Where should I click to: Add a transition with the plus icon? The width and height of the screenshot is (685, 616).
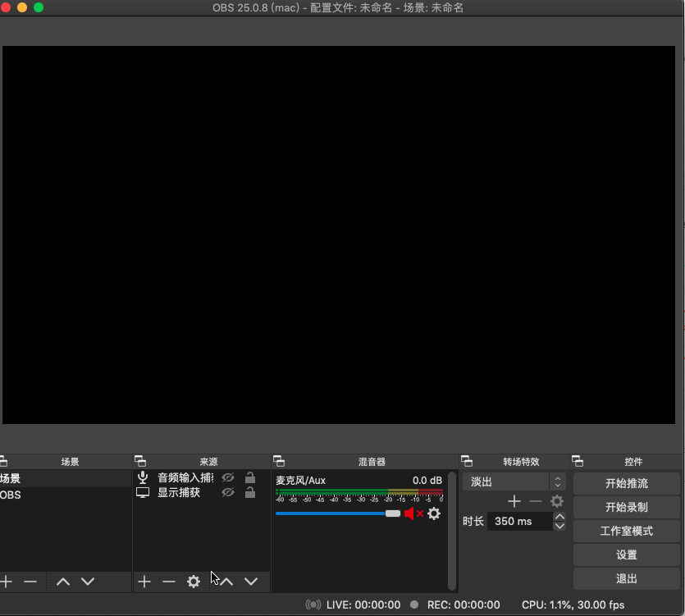[x=514, y=501]
